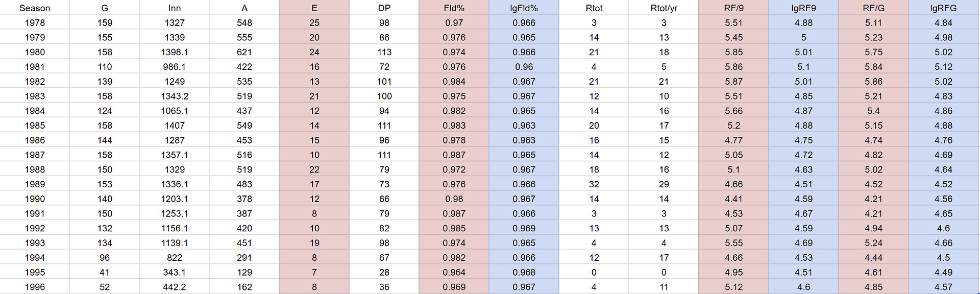
Task: Click the Rtot cell showing 32
Action: click(594, 184)
